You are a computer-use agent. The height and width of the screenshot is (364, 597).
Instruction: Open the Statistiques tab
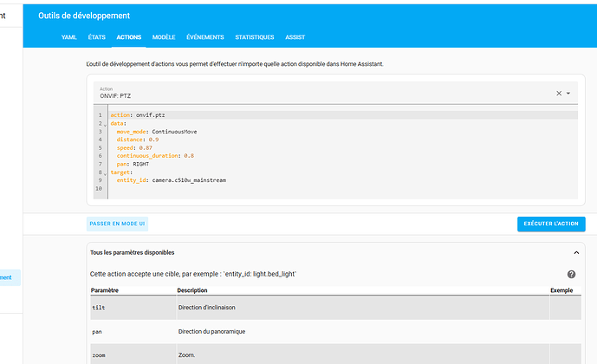tap(255, 37)
